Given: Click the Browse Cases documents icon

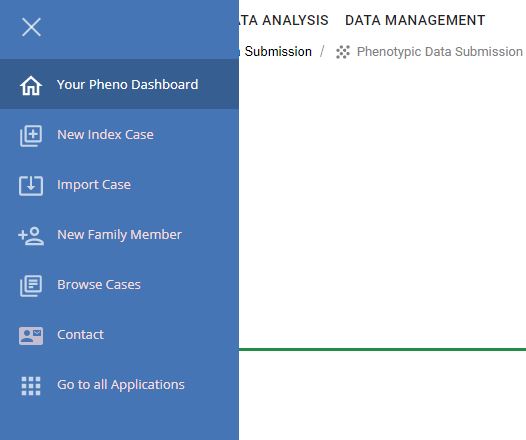Looking at the screenshot, I should (x=31, y=286).
